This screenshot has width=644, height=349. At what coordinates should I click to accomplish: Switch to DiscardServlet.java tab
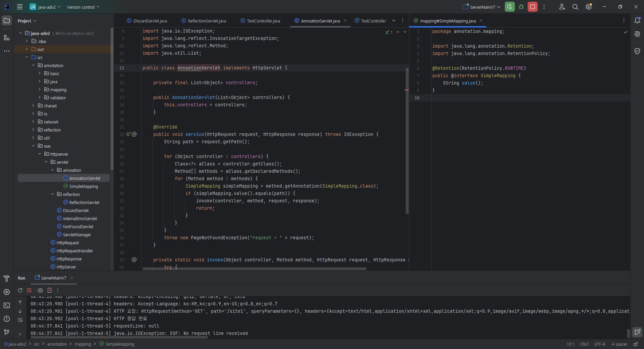[147, 21]
